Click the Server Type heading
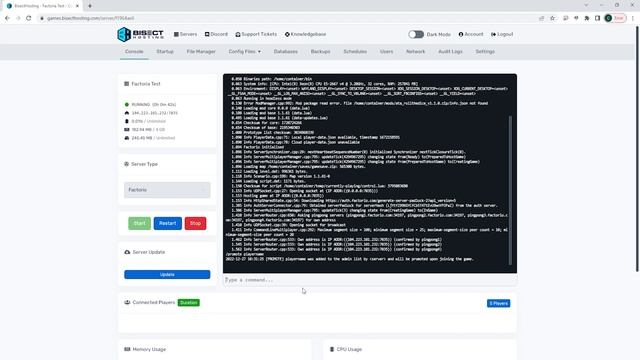 144,164
